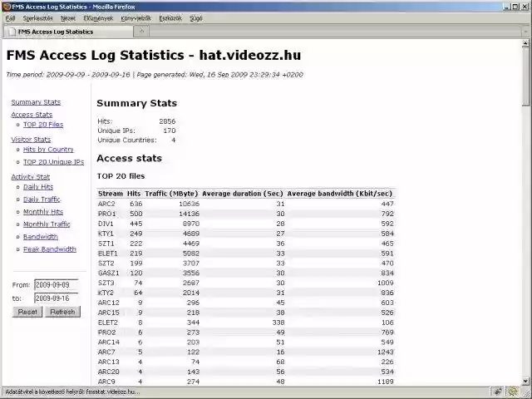This screenshot has height=399, width=532.
Task: Open the Monthly Traffic link
Action: (x=47, y=224)
